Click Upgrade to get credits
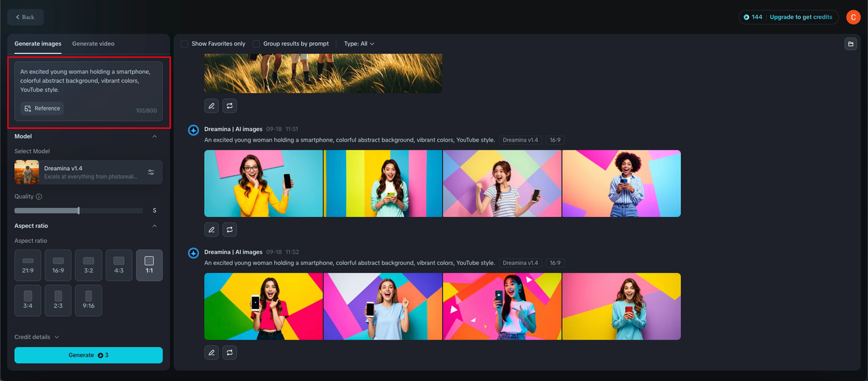 (801, 17)
